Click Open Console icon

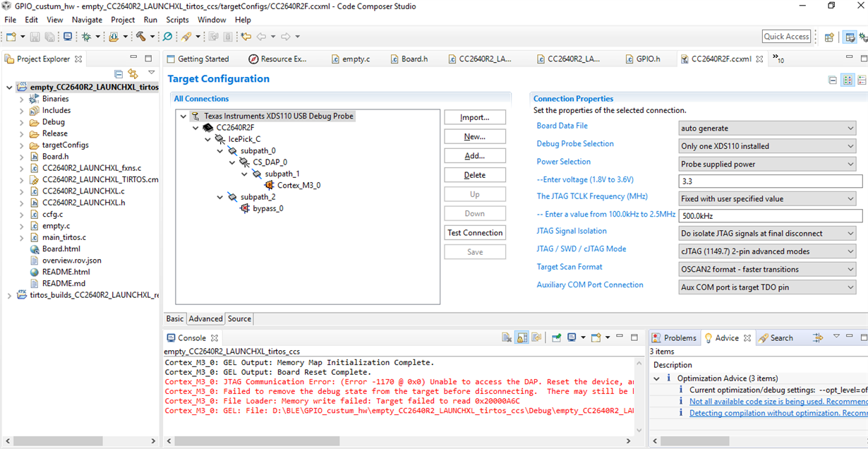596,338
